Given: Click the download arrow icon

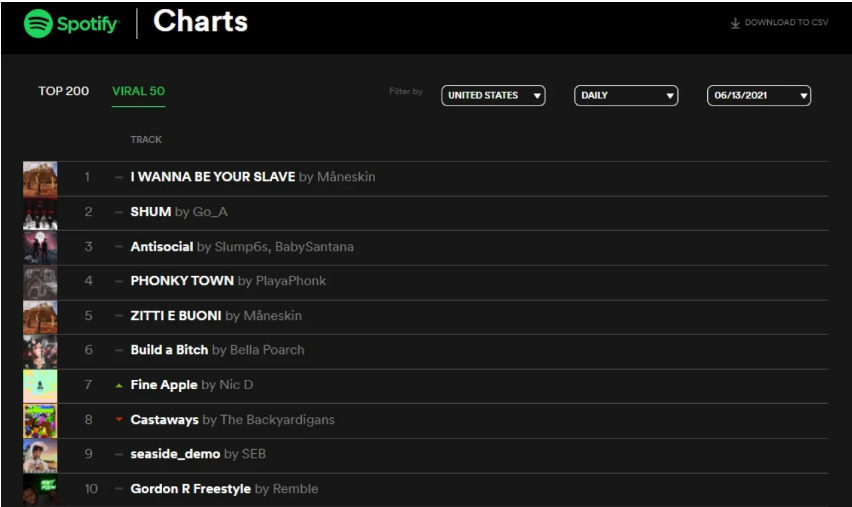Looking at the screenshot, I should point(735,23).
